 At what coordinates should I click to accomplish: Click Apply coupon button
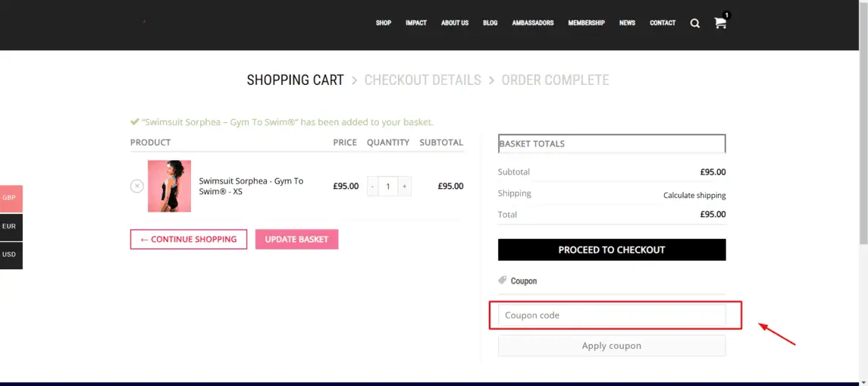click(612, 346)
